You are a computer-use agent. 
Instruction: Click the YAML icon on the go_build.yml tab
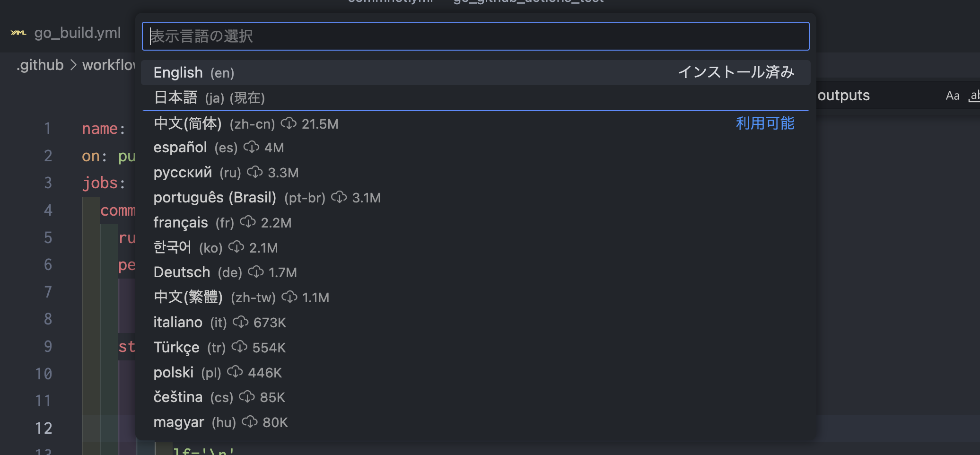(18, 33)
